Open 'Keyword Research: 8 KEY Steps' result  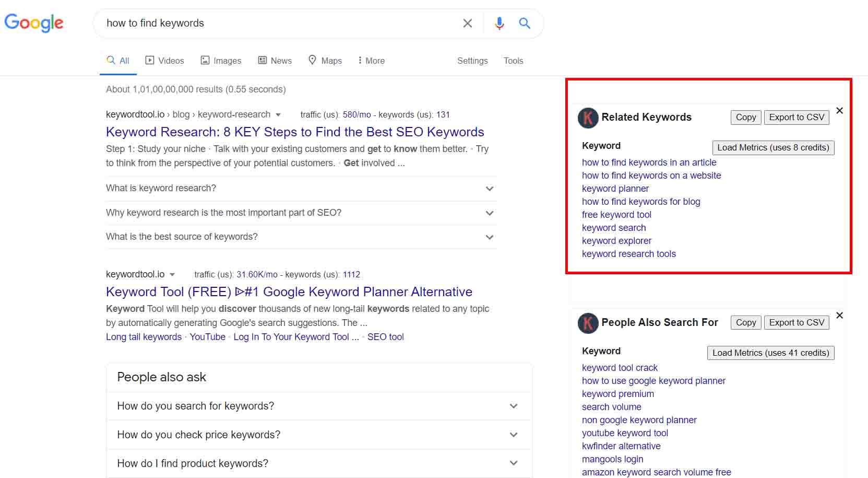(x=295, y=132)
